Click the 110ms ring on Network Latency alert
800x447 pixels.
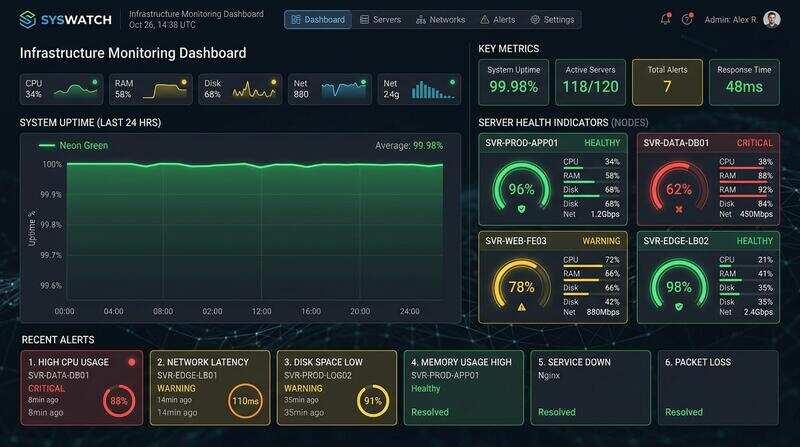point(245,401)
